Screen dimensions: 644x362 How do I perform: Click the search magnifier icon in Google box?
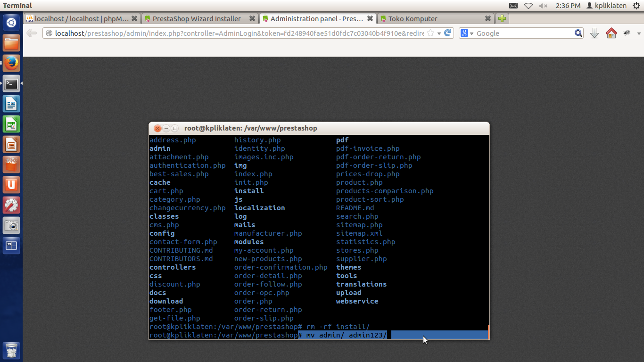coord(578,33)
